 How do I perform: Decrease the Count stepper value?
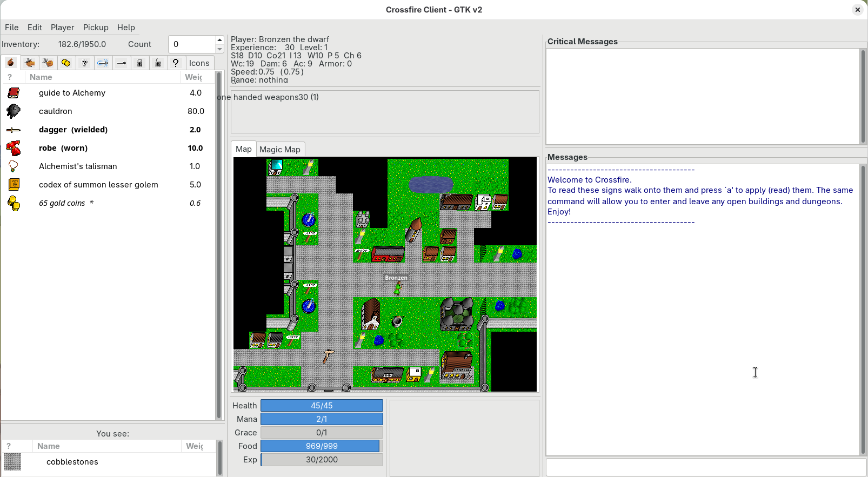(219, 49)
